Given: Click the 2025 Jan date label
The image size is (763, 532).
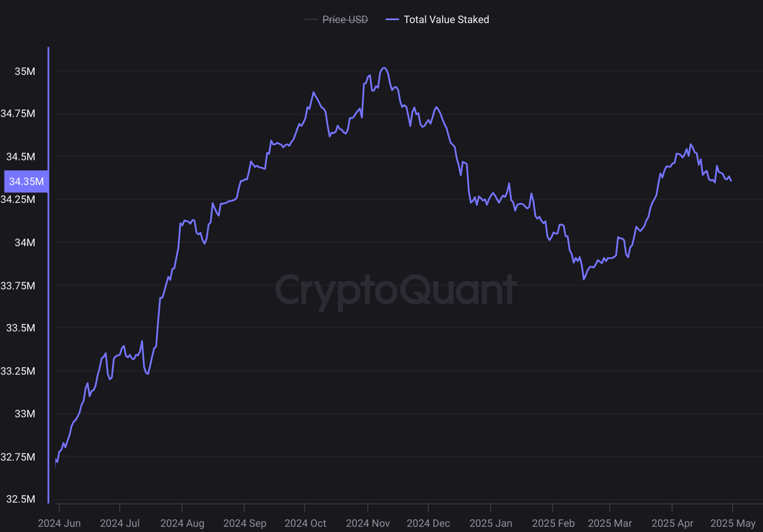Looking at the screenshot, I should [490, 523].
